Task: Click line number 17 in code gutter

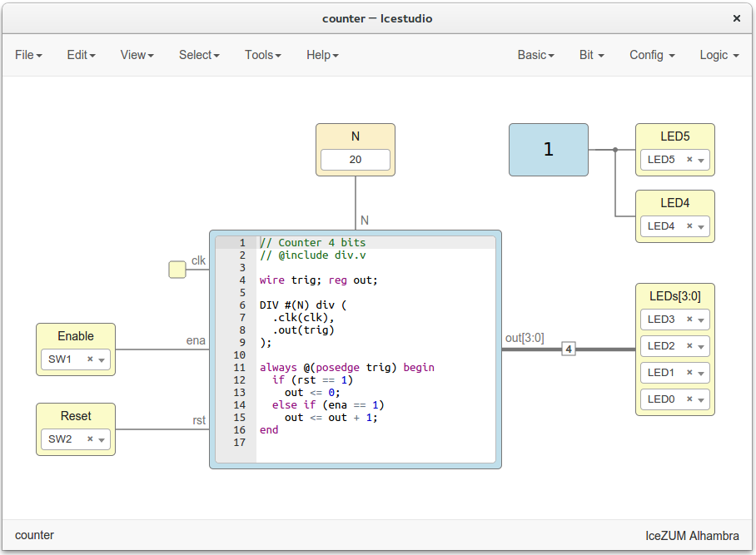Action: [240, 443]
